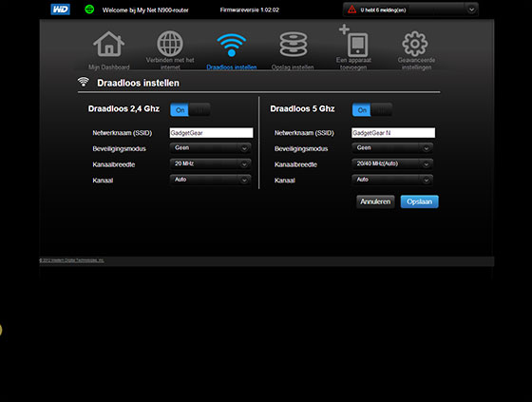Toggle Draadloos 2,4 Ghz switch
The height and width of the screenshot is (402, 532).
(x=190, y=110)
